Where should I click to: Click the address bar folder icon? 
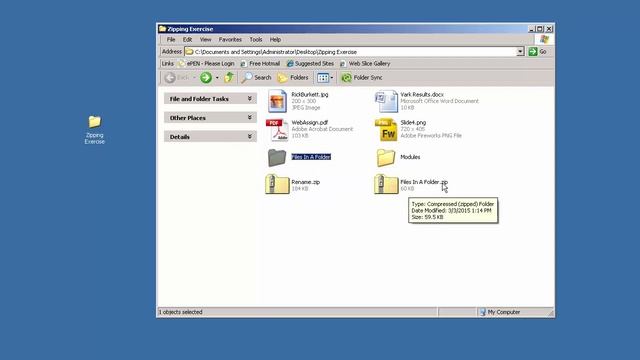(189, 52)
